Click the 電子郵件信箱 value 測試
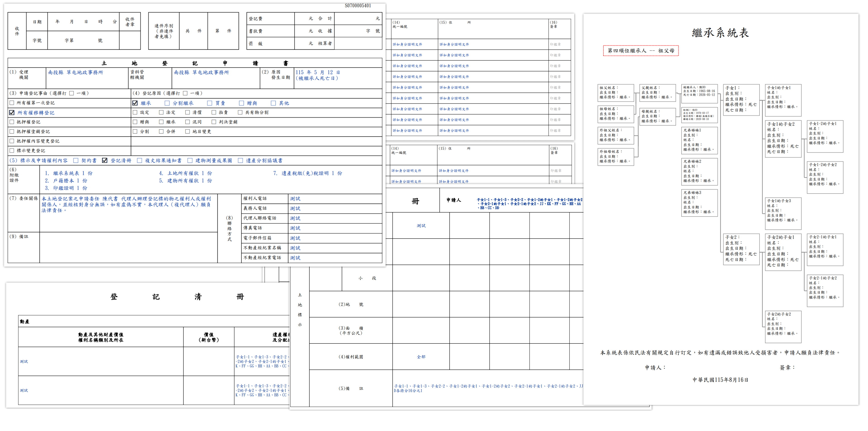Viewport: 868px width, 431px height. [x=295, y=238]
